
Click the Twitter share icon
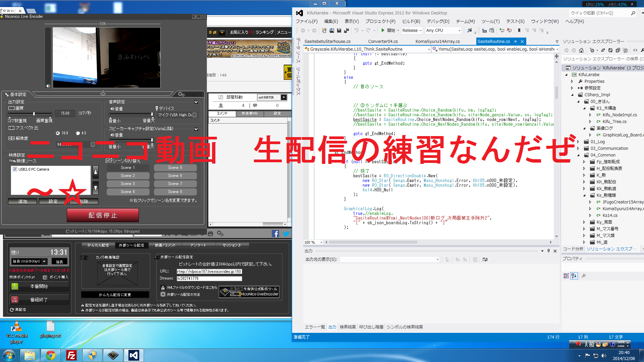point(286,234)
